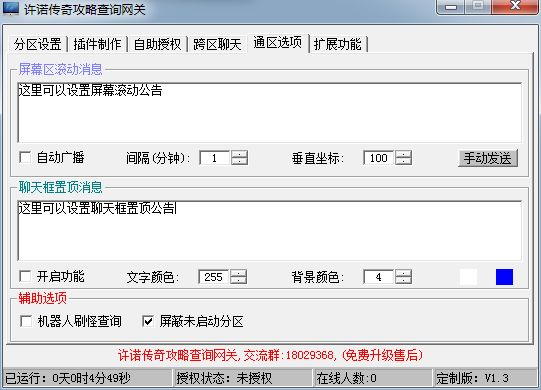Image resolution: width=541 pixels, height=390 pixels.
Task: Minimize the 许诺传奇攻略查询网关 window
Action: pos(451,7)
